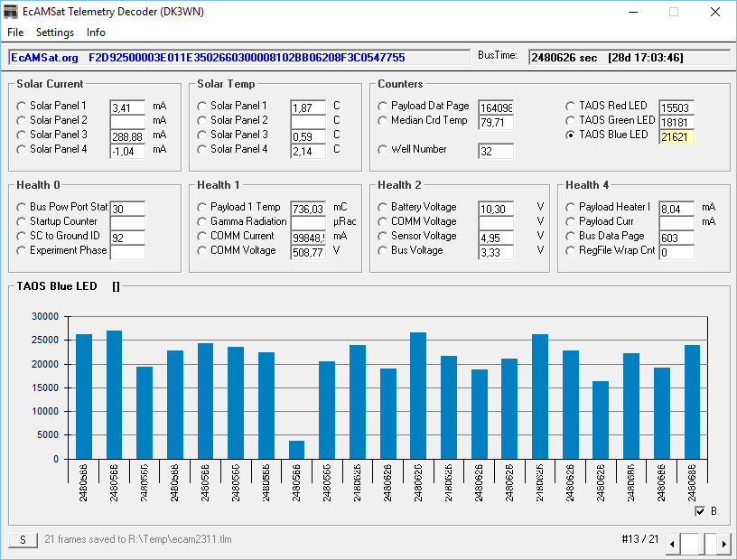Select TAOS Green LED radio button

click(571, 121)
